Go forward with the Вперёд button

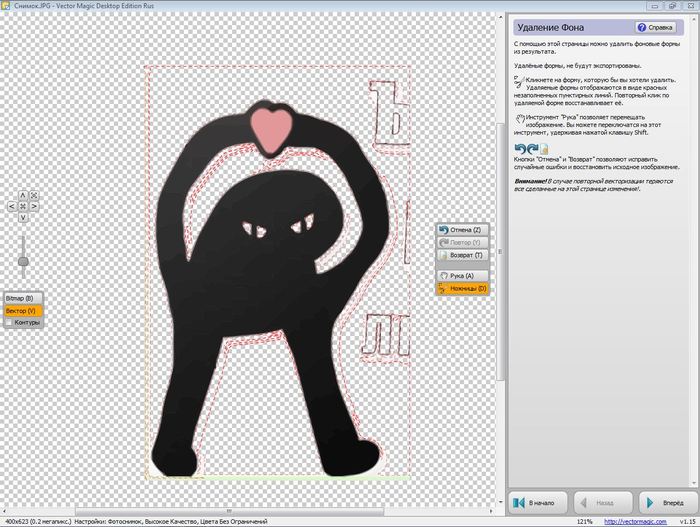click(x=665, y=501)
